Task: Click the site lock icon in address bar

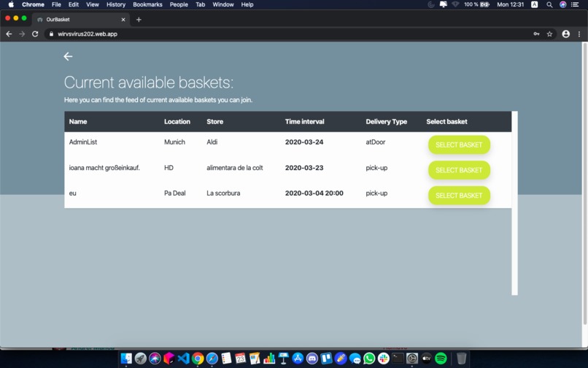Action: [51, 34]
